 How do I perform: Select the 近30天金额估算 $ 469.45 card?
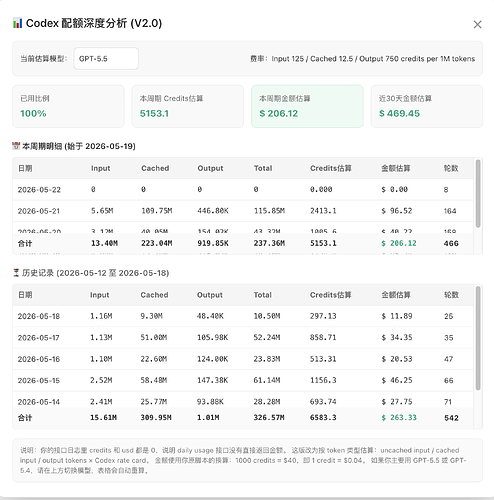427,106
